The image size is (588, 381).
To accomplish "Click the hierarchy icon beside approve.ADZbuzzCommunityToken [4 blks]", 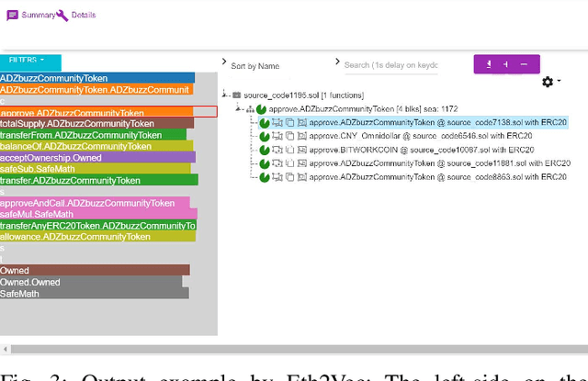I will coord(250,108).
